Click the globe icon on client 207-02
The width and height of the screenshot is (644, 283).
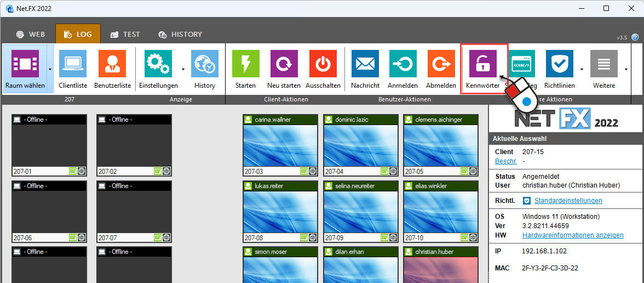point(166,171)
